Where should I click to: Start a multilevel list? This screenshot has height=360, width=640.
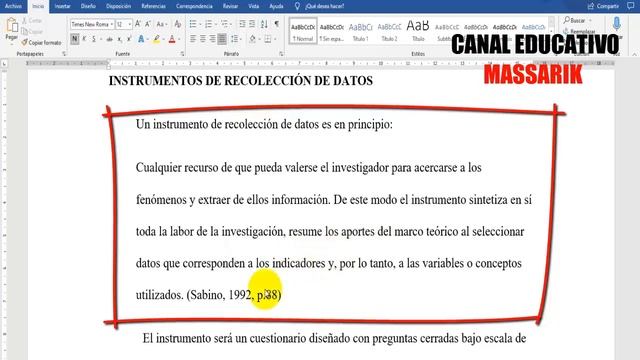pos(224,24)
